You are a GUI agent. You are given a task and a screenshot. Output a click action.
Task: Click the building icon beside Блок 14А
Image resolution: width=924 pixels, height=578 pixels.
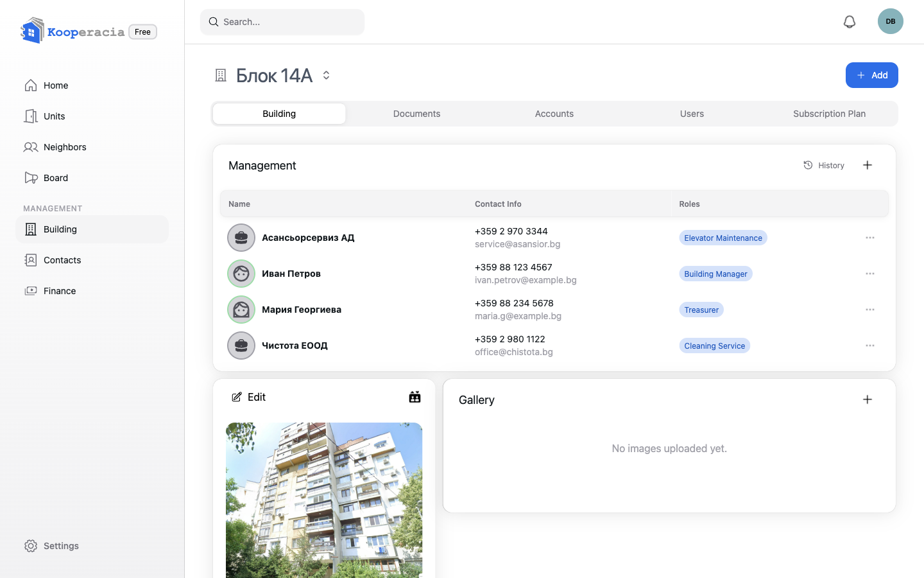(x=221, y=75)
